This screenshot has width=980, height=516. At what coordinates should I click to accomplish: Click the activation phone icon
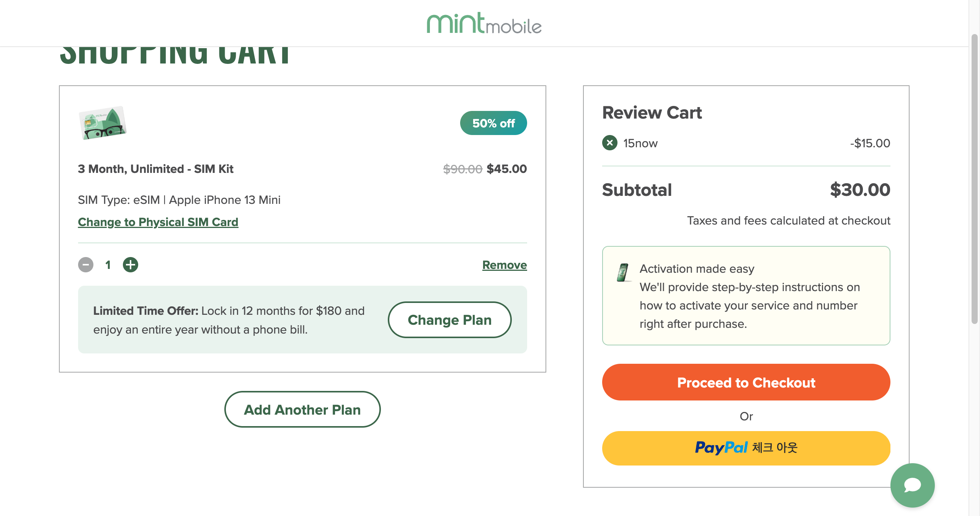623,272
